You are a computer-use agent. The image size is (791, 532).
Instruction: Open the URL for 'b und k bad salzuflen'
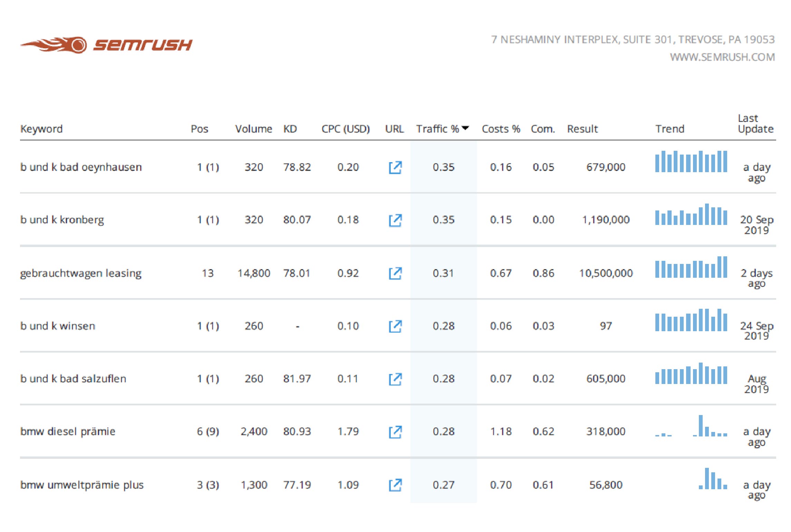(395, 378)
